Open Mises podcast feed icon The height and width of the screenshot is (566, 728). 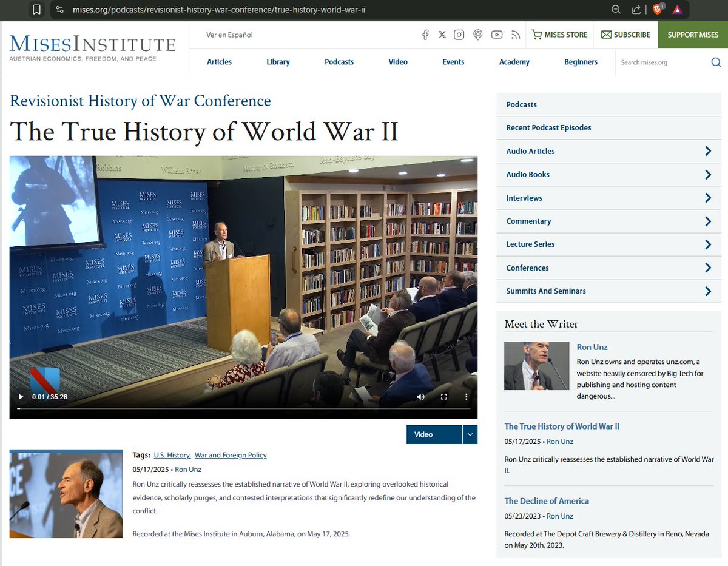tap(478, 35)
